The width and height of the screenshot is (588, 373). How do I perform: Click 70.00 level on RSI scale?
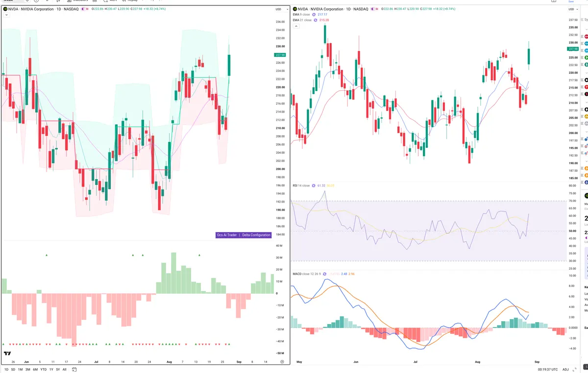tap(572, 201)
